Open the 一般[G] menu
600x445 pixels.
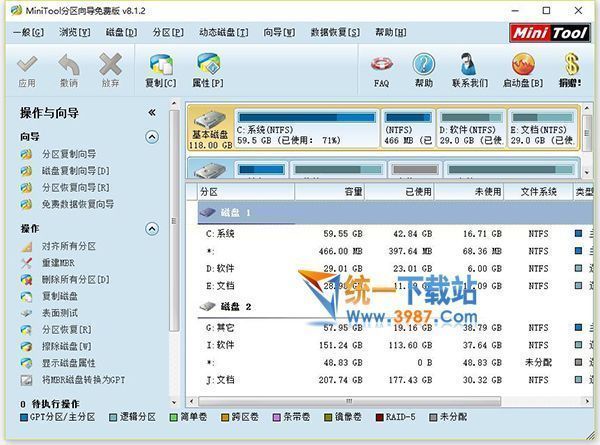coord(28,33)
